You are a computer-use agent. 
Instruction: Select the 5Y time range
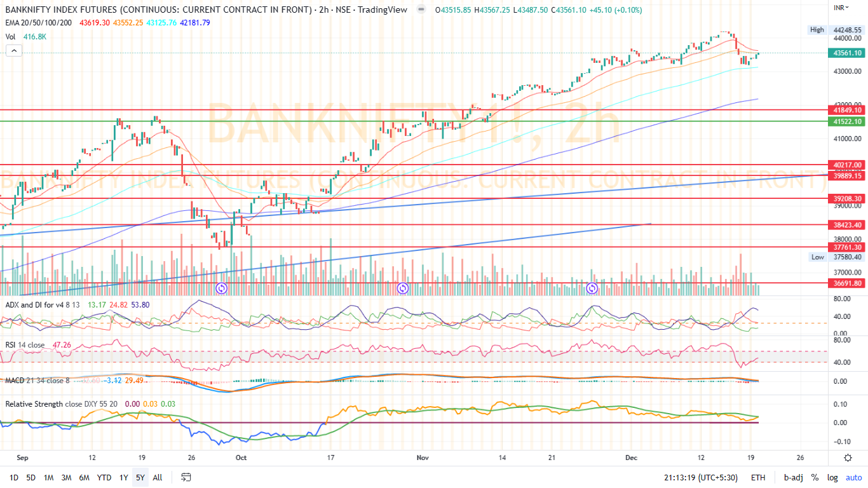(x=140, y=477)
